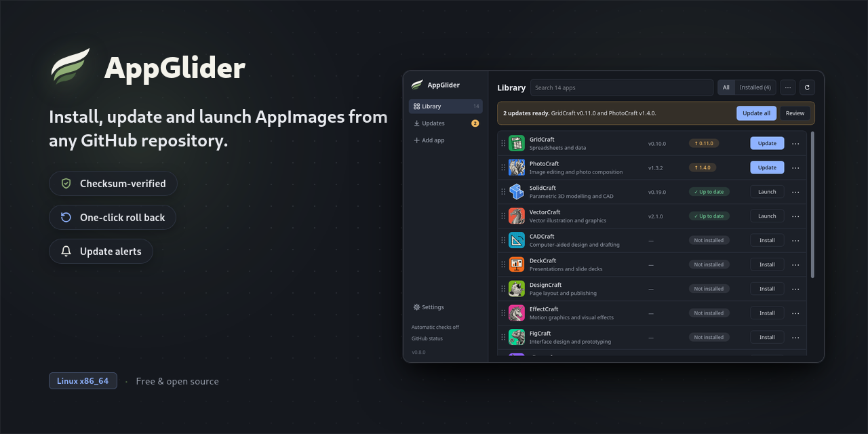Click the CADCraft set-square icon
This screenshot has width=868, height=434.
click(517, 240)
